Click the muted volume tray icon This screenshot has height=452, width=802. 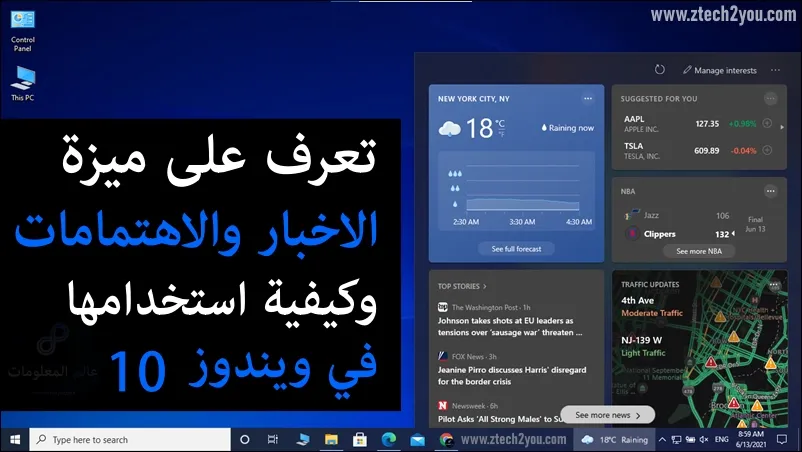click(x=704, y=439)
